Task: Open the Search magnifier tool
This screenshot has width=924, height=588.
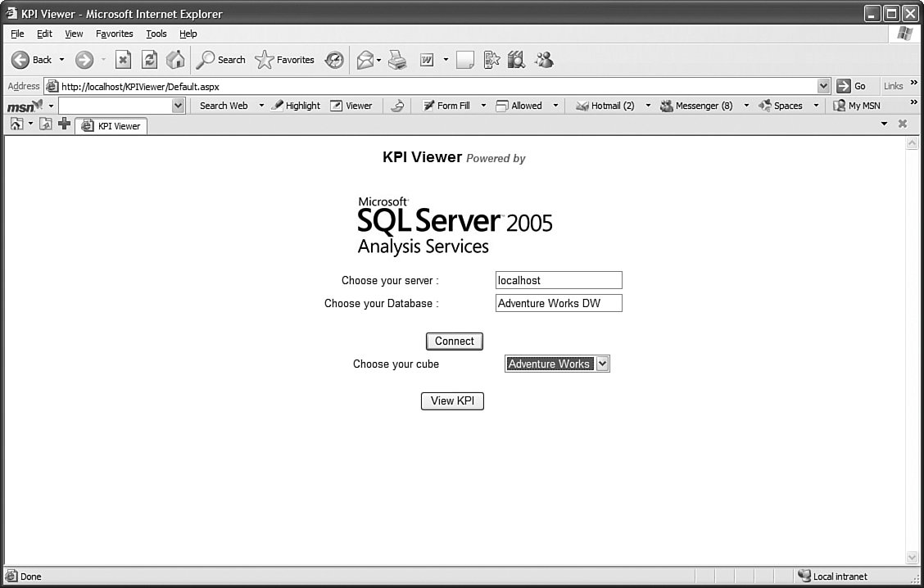Action: point(220,60)
